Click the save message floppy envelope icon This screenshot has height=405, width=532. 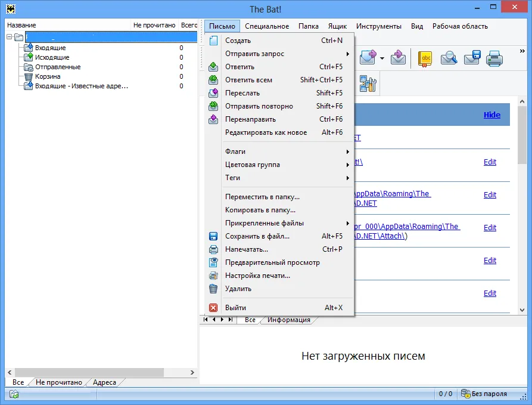point(472,58)
